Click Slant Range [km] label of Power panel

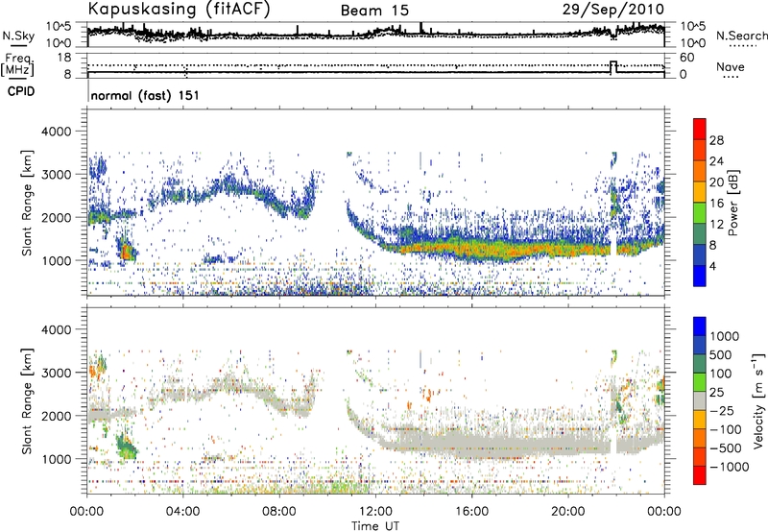(x=27, y=204)
